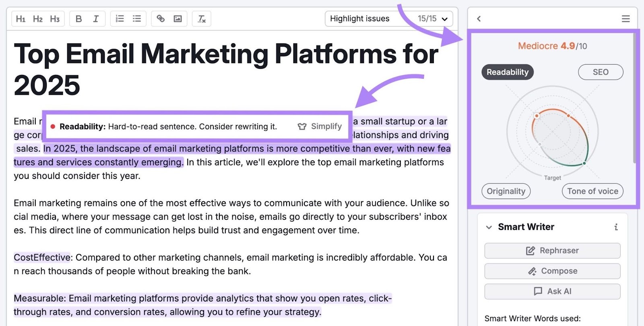The image size is (644, 326).
Task: Collapse the side panel with back arrow
Action: (479, 19)
